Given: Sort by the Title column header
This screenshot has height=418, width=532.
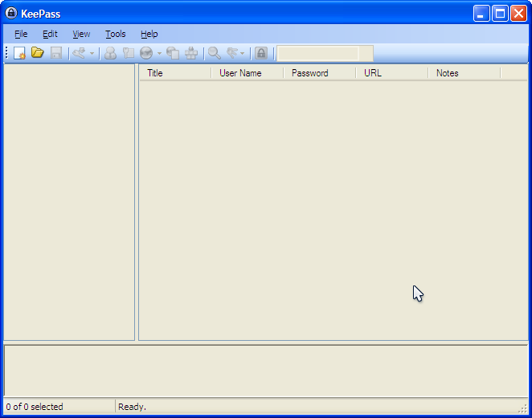Looking at the screenshot, I should click(175, 73).
